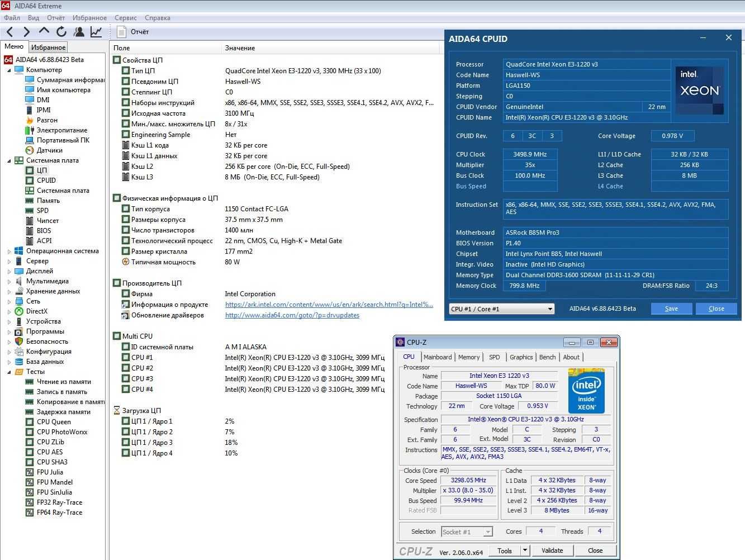Image resolution: width=745 pixels, height=560 pixels.
Task: Expand the Операционная система node
Action: (9, 251)
